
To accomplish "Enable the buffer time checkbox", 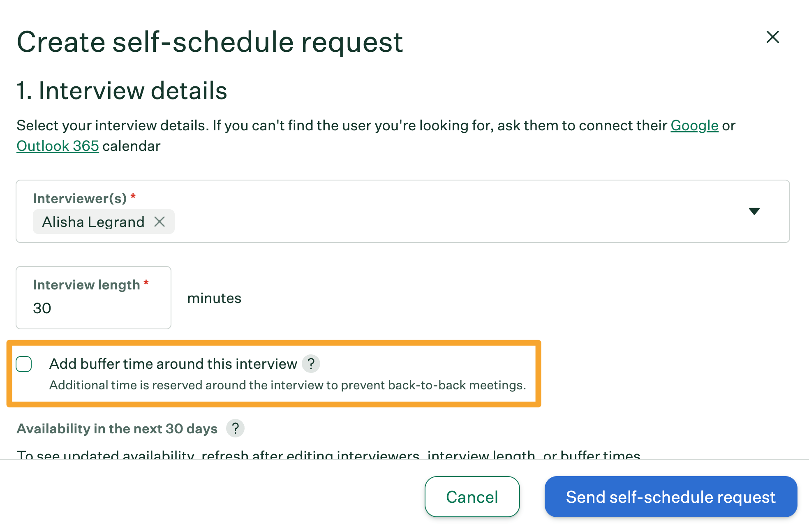I will point(24,364).
